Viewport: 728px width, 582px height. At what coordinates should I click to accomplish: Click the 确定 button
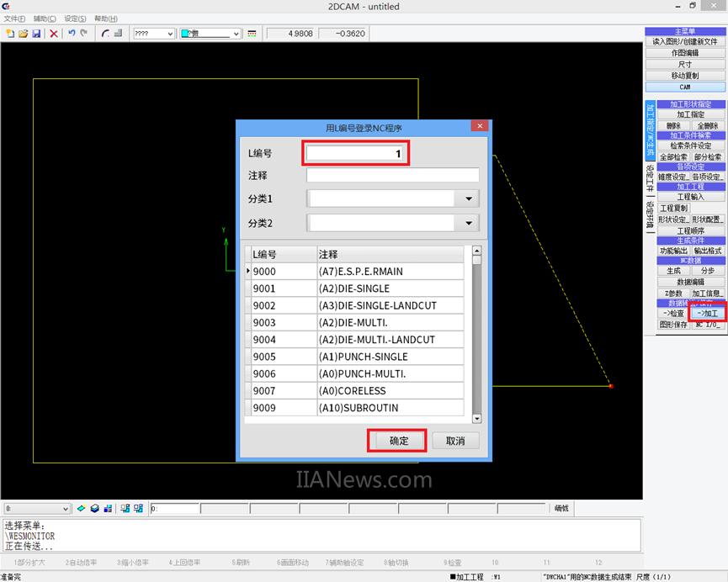pyautogui.click(x=398, y=441)
